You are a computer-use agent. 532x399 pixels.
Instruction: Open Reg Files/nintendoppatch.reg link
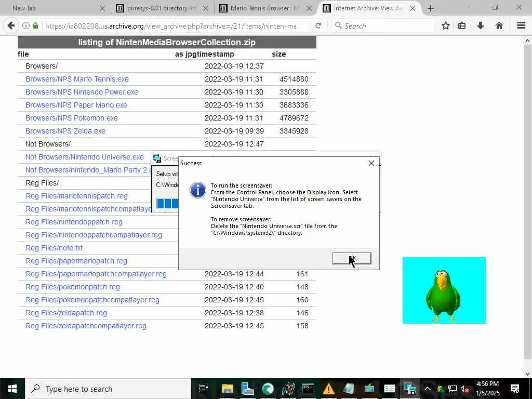click(x=74, y=222)
